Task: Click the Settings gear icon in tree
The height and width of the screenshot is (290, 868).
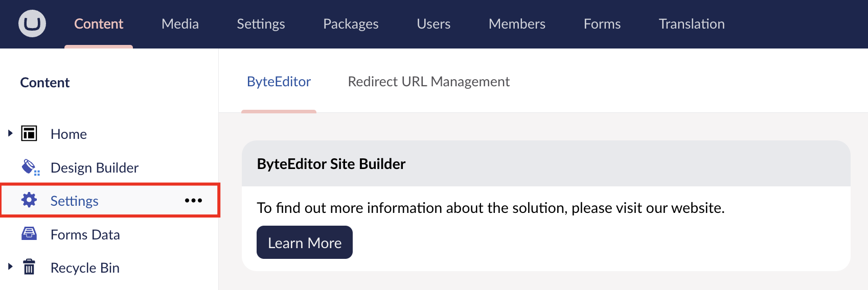Action: (29, 200)
